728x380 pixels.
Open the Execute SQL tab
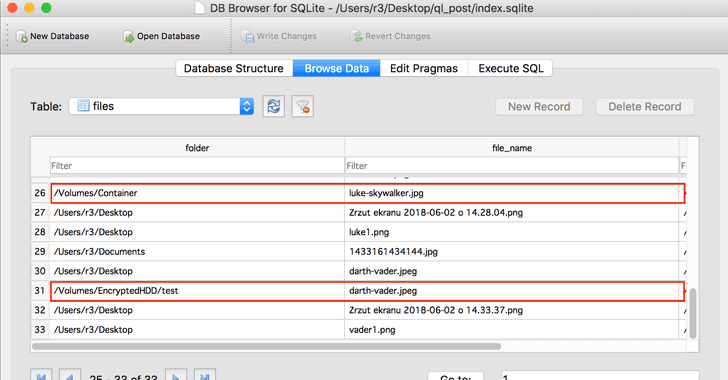(x=510, y=68)
